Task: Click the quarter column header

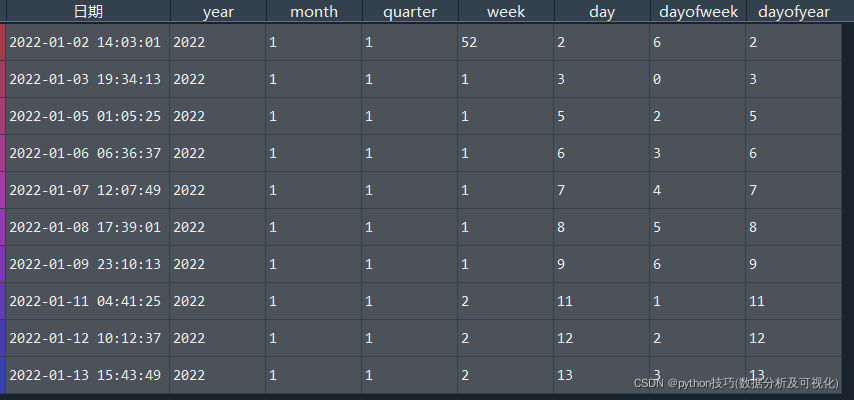Action: point(410,12)
